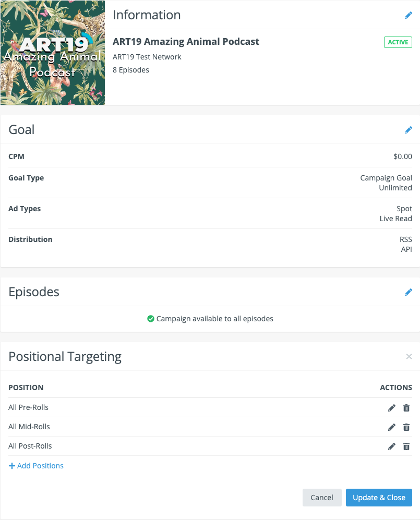Click the green checkmark in Episodes
420x520 pixels.
(x=150, y=319)
